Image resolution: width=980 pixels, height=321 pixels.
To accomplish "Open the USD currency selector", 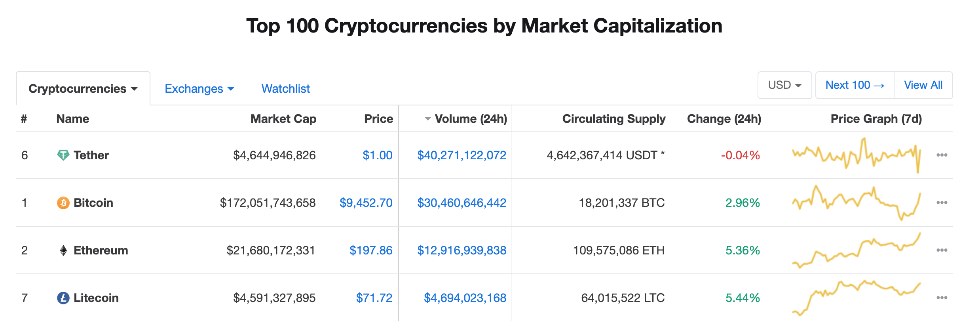I will click(x=784, y=85).
